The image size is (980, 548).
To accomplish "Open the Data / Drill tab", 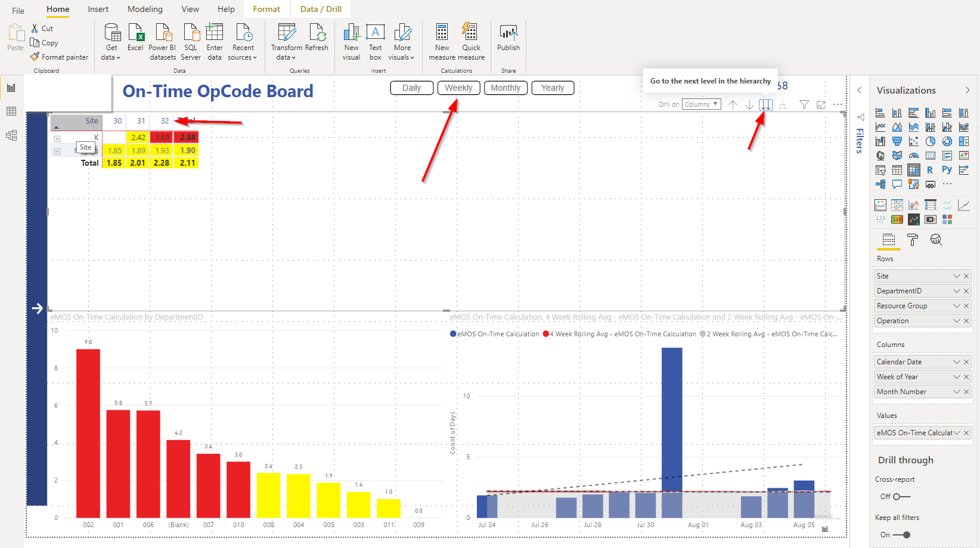I will click(x=321, y=9).
